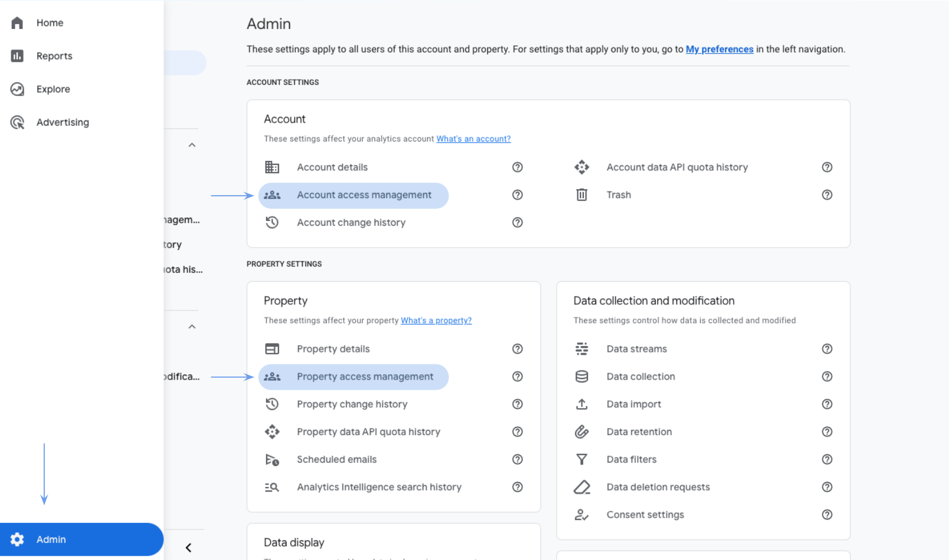The image size is (949, 560).
Task: Click the Account change history clock icon
Action: (x=272, y=223)
